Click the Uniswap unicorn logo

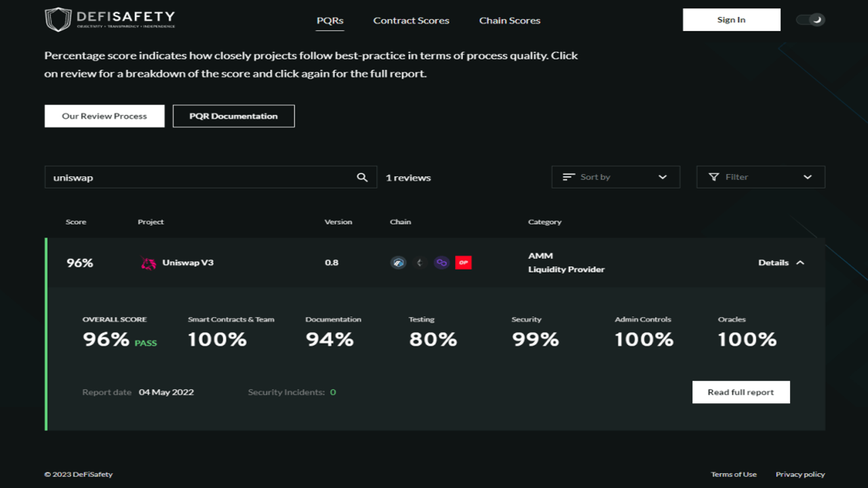[x=148, y=263]
